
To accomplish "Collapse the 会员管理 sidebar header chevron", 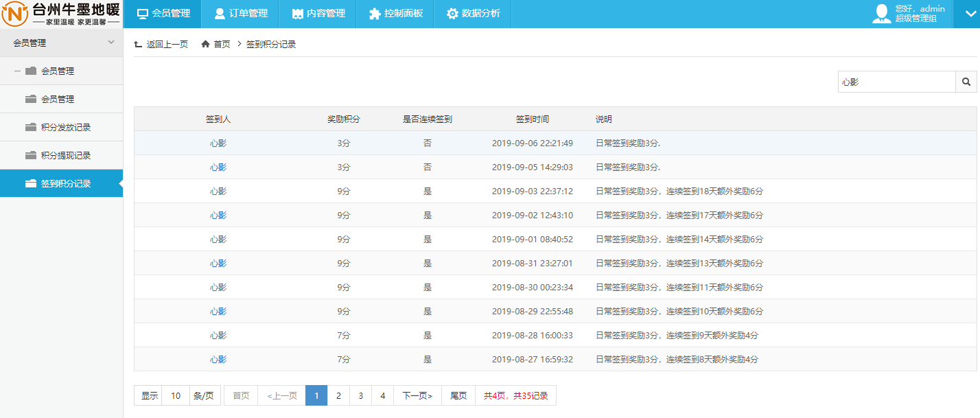I will (x=111, y=43).
